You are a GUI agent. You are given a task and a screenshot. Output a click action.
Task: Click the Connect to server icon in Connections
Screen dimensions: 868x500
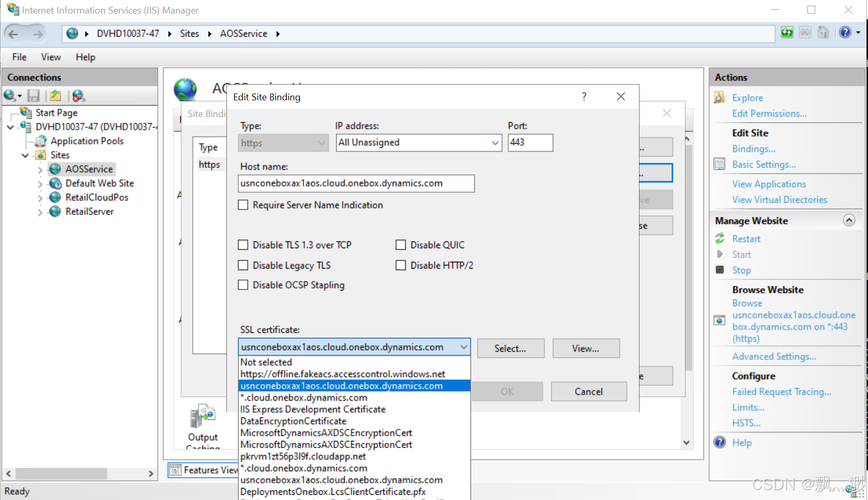[x=9, y=96]
